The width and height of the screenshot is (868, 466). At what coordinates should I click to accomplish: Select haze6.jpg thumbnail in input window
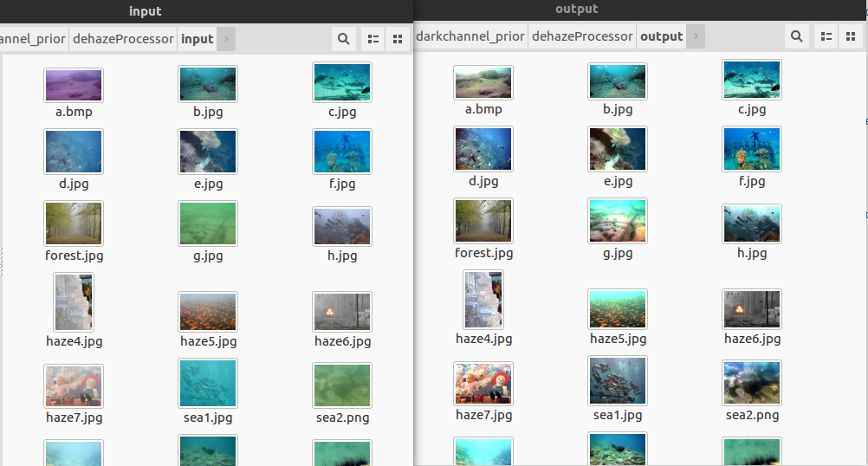click(342, 312)
